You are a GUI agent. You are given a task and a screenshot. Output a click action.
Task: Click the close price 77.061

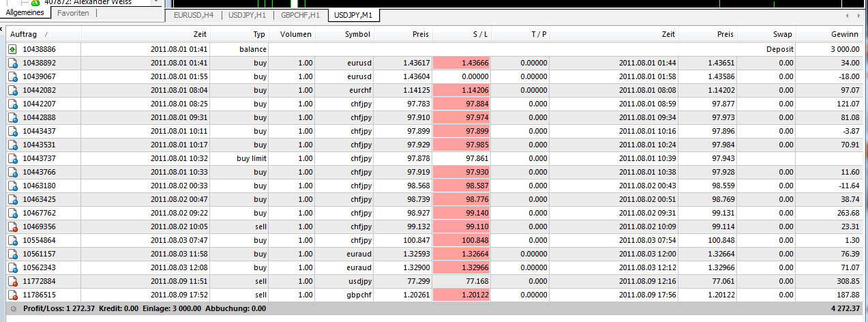coord(723,282)
